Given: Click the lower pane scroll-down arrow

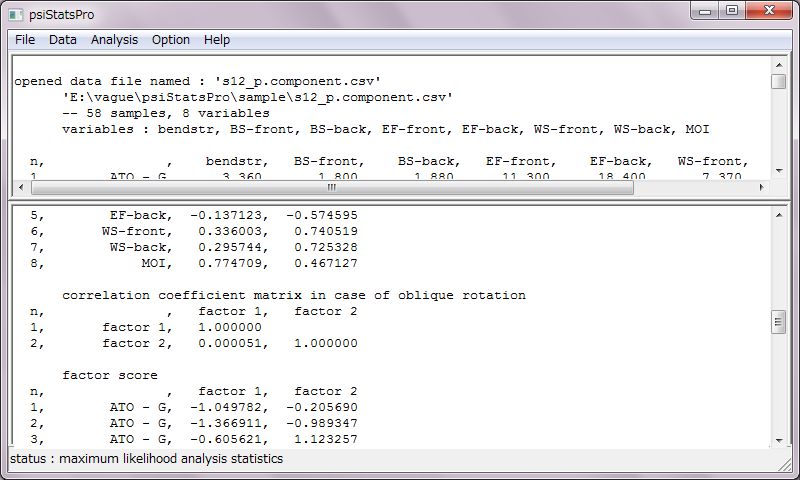Looking at the screenshot, I should click(x=779, y=441).
